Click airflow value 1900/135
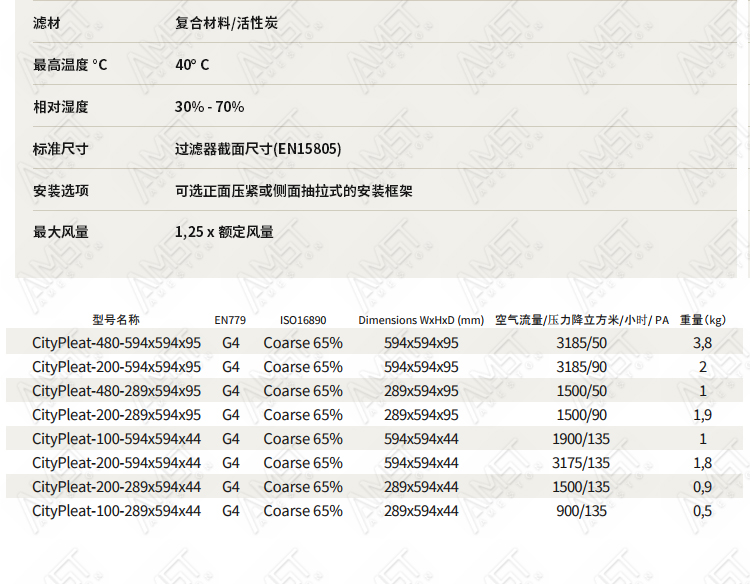The height and width of the screenshot is (584, 750). tap(581, 439)
